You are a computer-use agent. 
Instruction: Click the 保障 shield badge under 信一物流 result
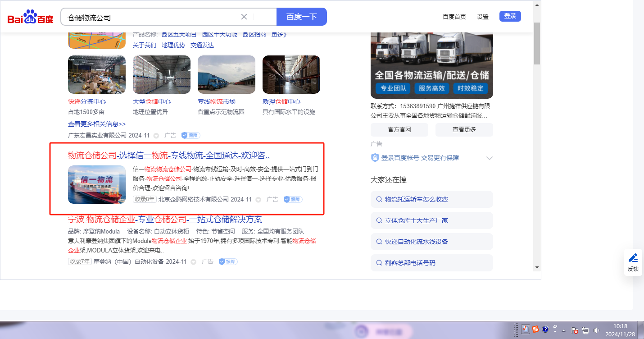[293, 199]
